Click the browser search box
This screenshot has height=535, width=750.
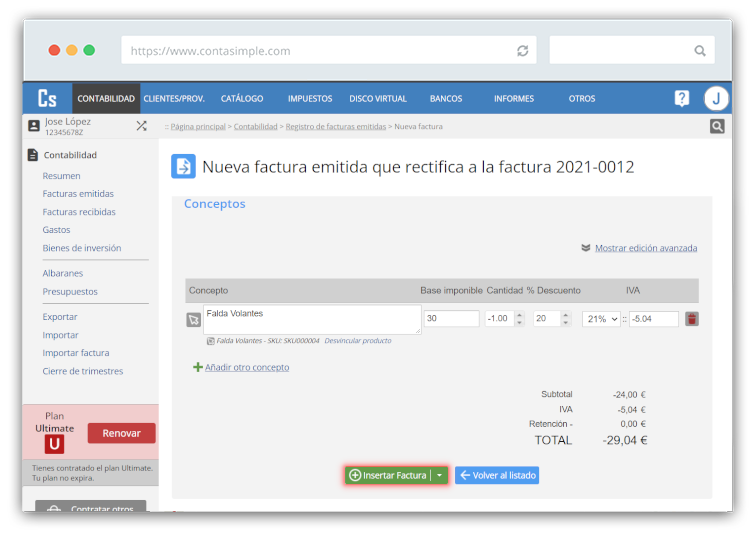632,50
